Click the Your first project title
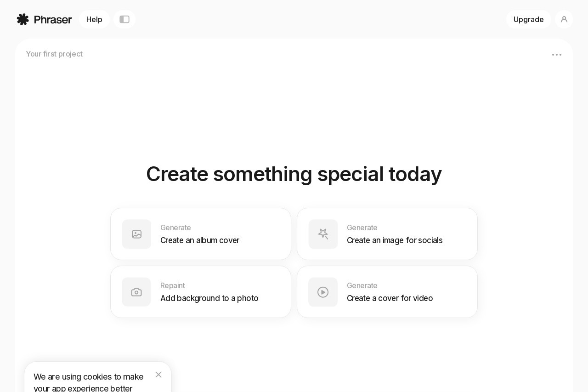The image size is (588, 392). click(54, 54)
